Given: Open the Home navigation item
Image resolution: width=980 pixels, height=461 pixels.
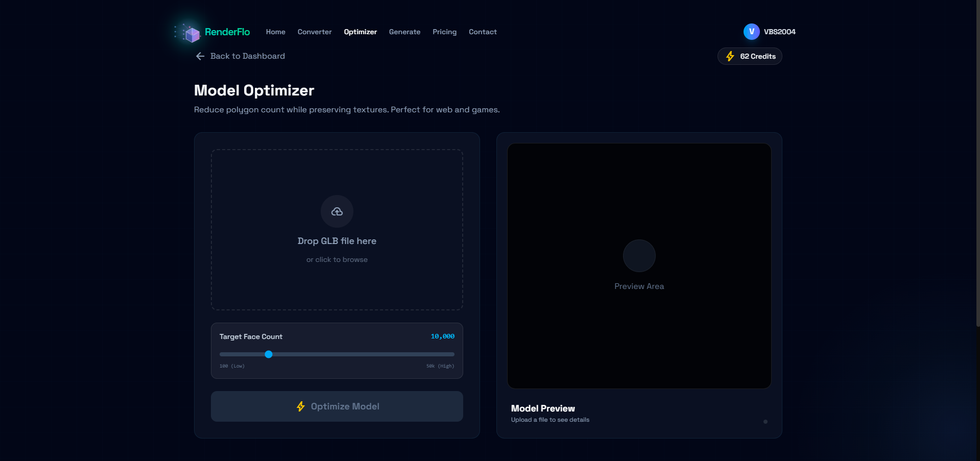Looking at the screenshot, I should (x=275, y=32).
